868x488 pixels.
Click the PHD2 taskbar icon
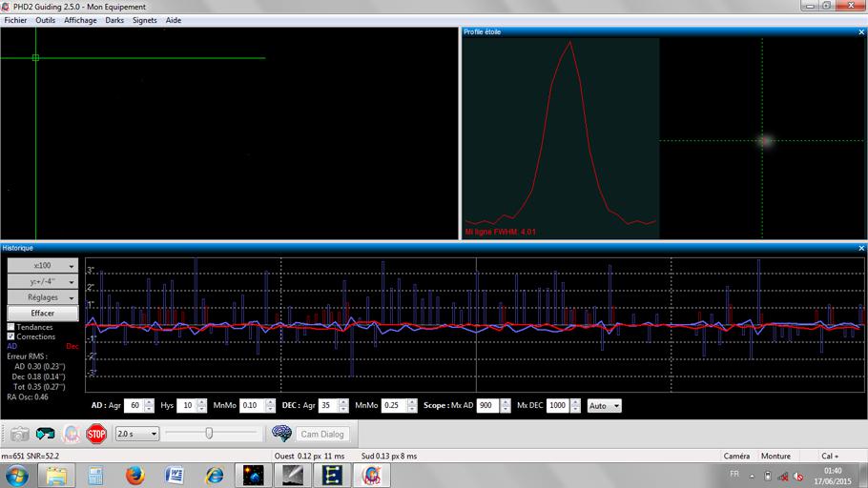(x=372, y=476)
